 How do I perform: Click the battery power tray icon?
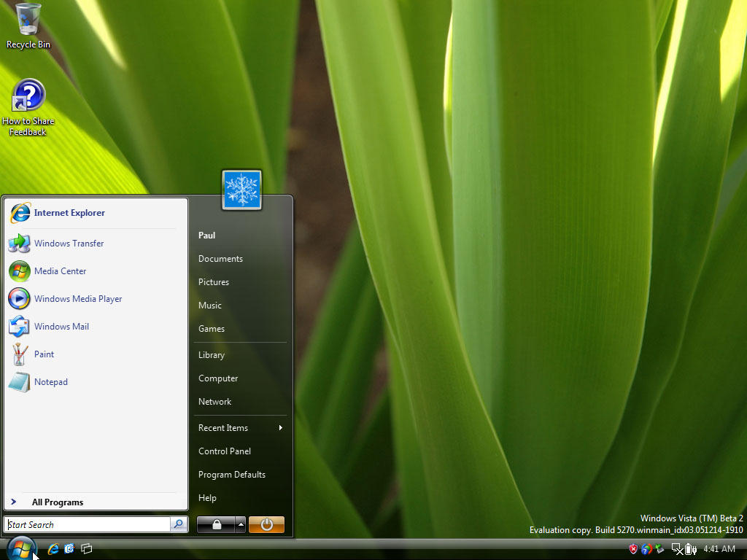tap(691, 549)
